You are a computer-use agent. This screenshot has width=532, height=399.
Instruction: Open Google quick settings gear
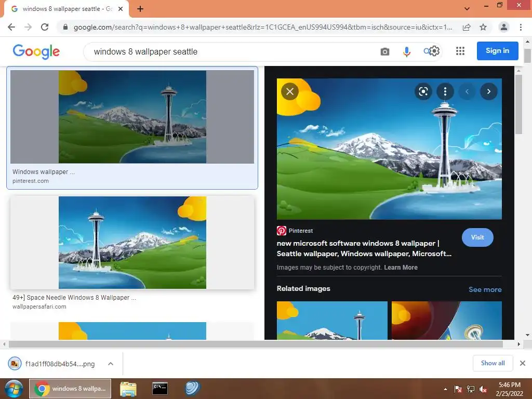[435, 51]
